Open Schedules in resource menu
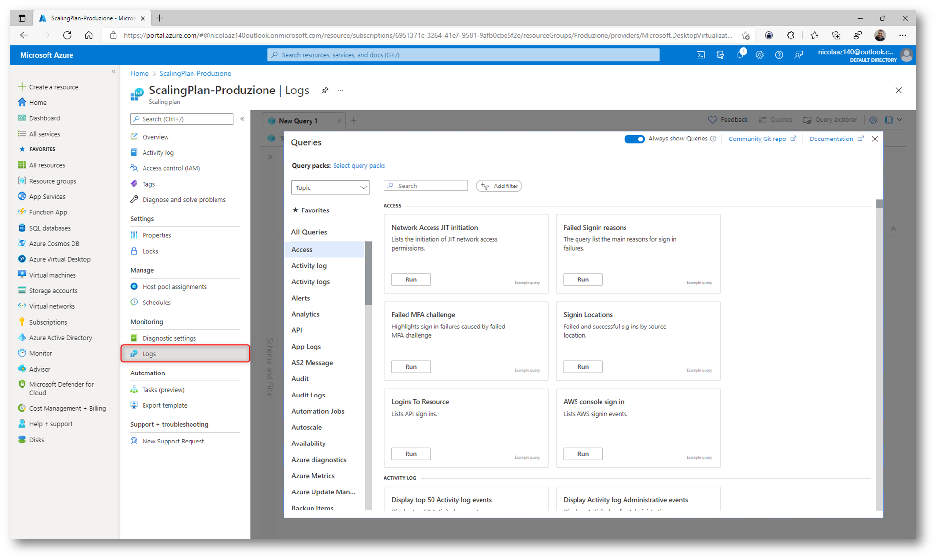This screenshot has width=937, height=560. point(156,303)
